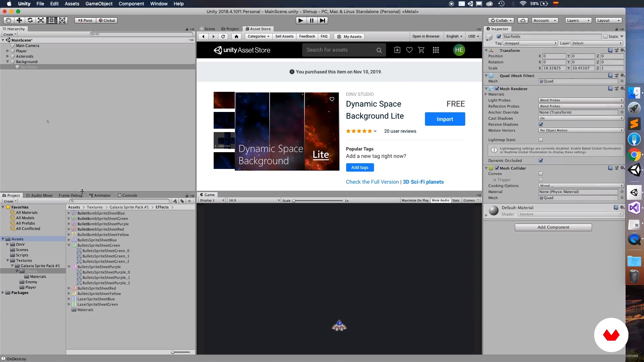The width and height of the screenshot is (644, 362).
Task: Reload the Asset Store page
Action: [x=223, y=37]
